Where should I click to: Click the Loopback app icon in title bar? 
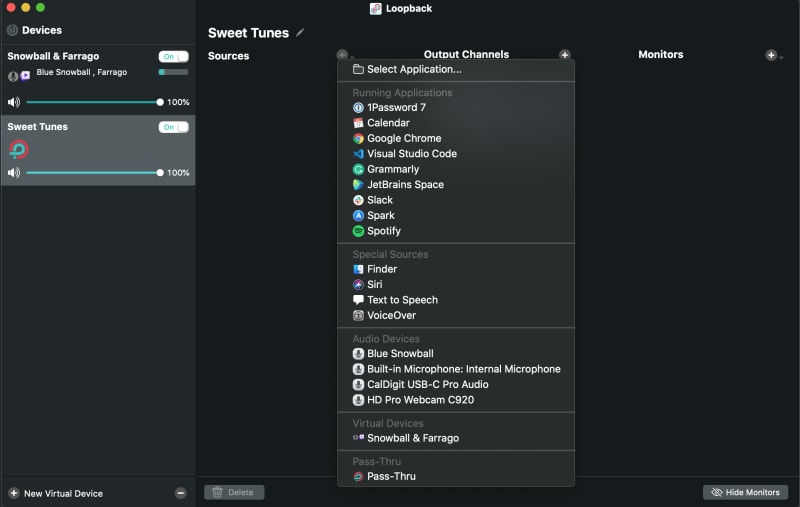pos(376,8)
